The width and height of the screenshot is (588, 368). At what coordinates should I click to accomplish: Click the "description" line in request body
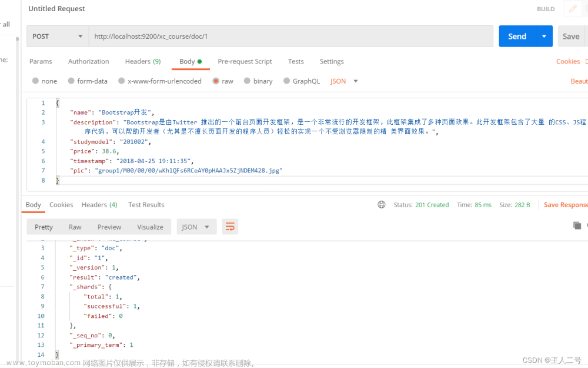click(328, 127)
